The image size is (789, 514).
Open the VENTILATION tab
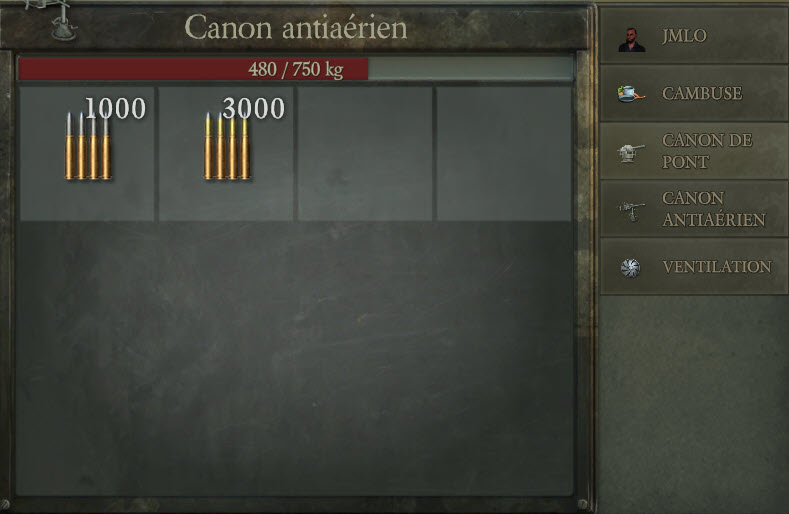[694, 266]
